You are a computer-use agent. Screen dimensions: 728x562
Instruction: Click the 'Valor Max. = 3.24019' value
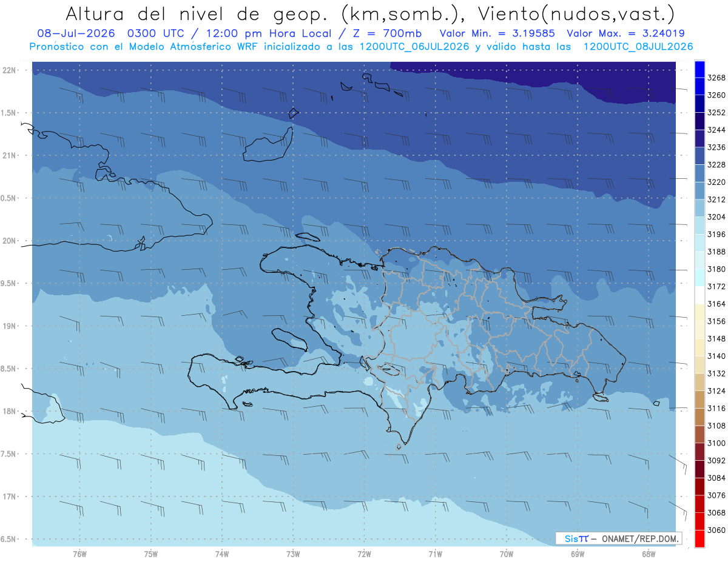click(625, 34)
